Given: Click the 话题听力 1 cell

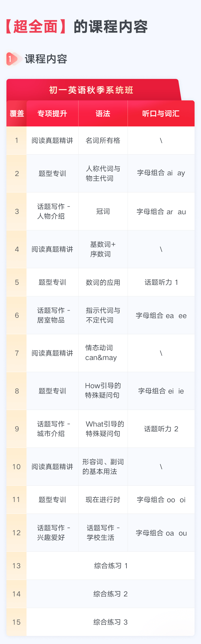Looking at the screenshot, I should point(161,282).
